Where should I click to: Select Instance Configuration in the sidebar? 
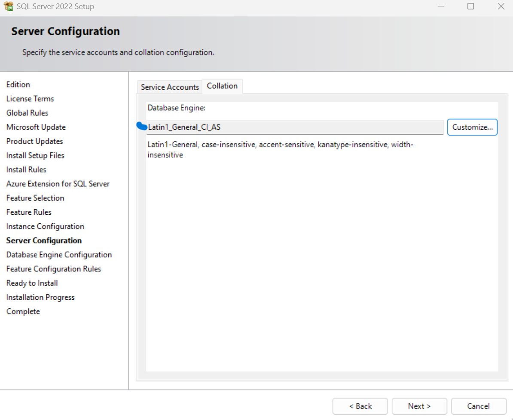click(45, 226)
